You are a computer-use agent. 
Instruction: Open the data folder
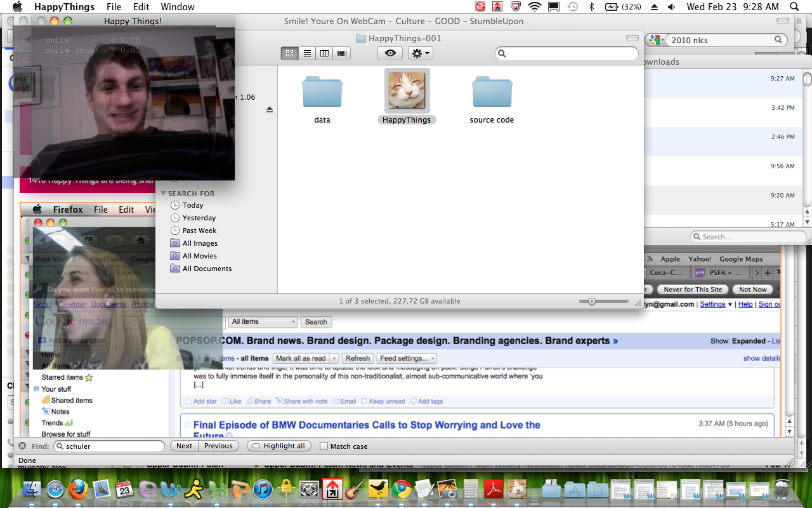coord(322,93)
